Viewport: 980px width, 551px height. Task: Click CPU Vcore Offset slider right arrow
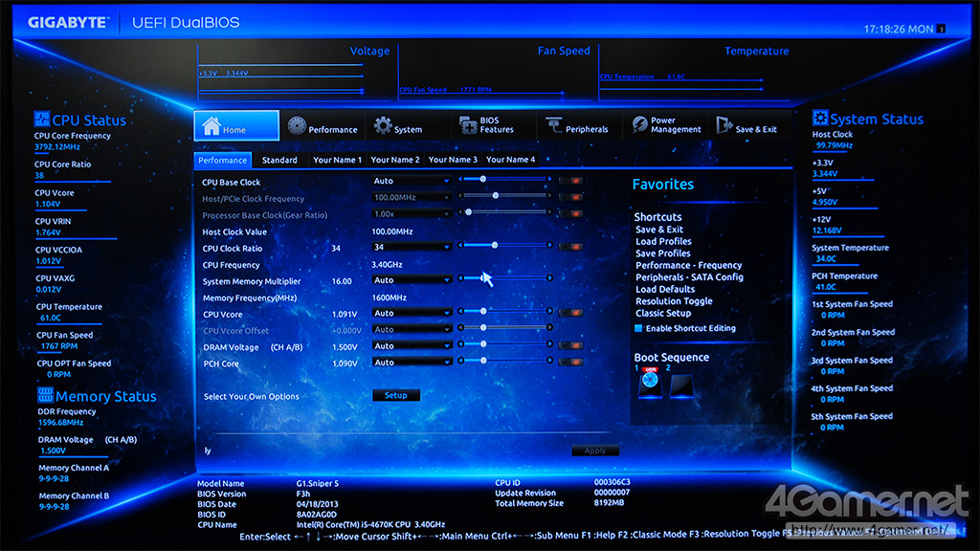click(550, 327)
